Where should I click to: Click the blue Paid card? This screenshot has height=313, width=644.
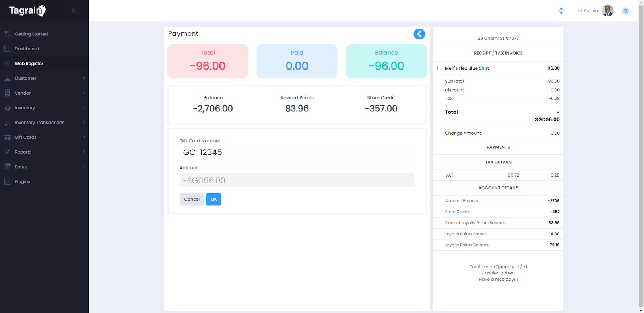tap(297, 61)
